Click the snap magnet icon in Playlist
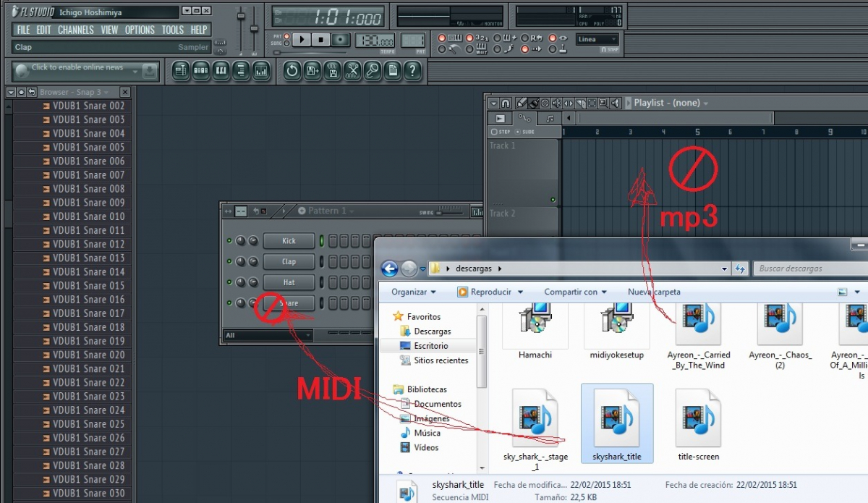 (x=506, y=103)
